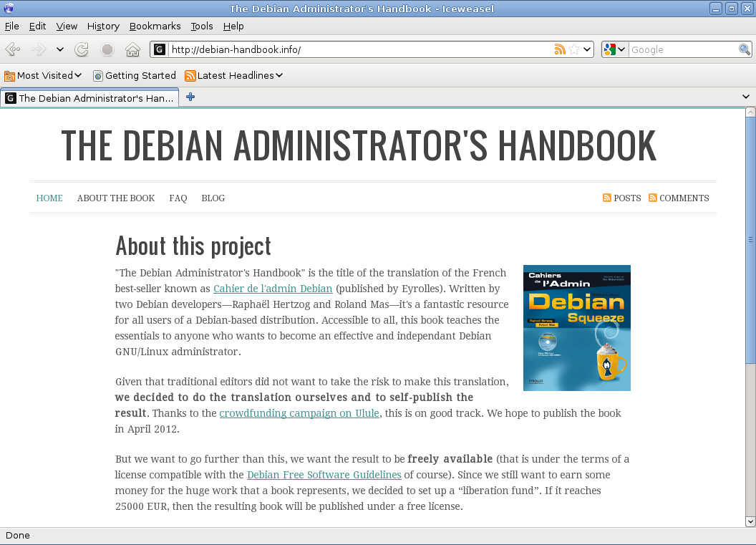This screenshot has width=756, height=545.
Task: Click the Stop loading button
Action: 107,49
